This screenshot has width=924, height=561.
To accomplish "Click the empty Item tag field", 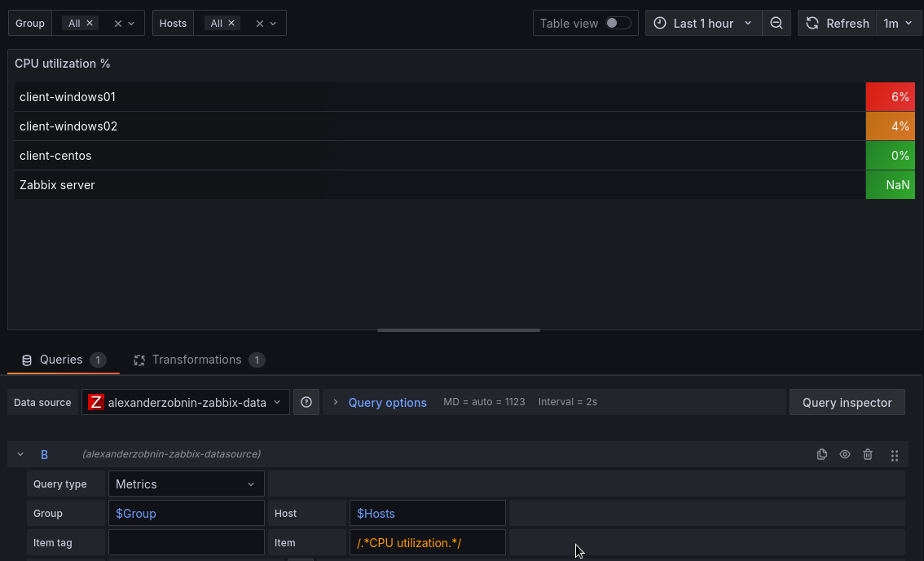I will [x=187, y=542].
